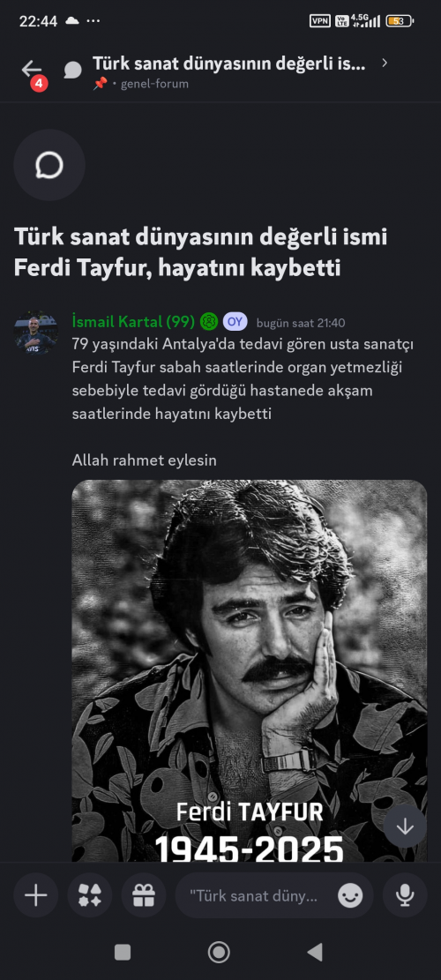Image resolution: width=441 pixels, height=980 pixels.
Task: Tap the thread title in header
Action: point(228,63)
